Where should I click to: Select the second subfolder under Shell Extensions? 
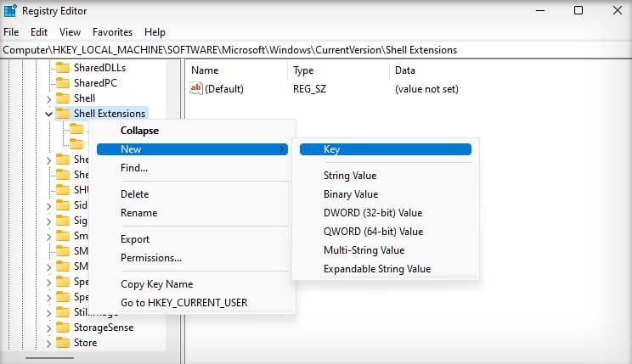tap(76, 143)
